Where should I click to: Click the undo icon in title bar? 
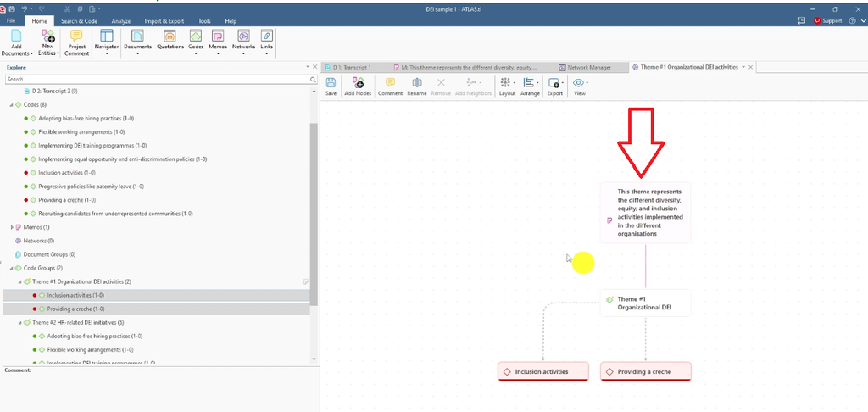(25, 8)
